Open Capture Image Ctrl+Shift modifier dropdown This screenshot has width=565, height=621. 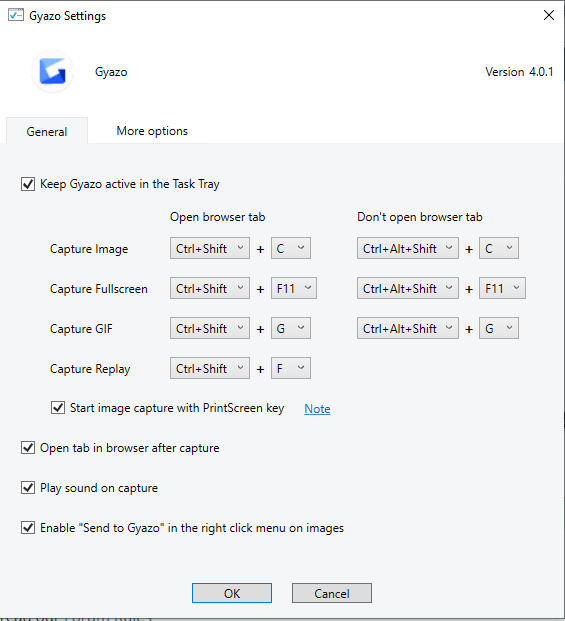[210, 248]
